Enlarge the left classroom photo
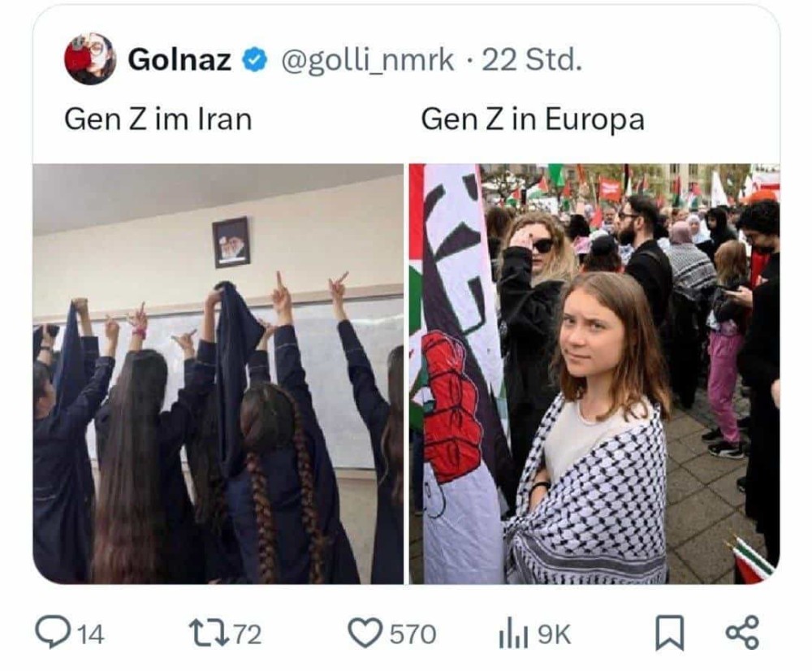Screen dimensions: 812x671 218,374
